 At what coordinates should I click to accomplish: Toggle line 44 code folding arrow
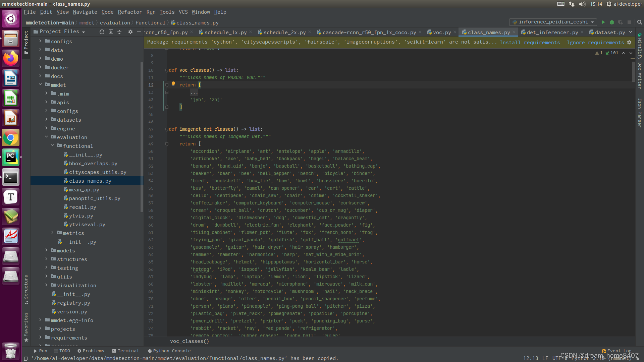167,107
